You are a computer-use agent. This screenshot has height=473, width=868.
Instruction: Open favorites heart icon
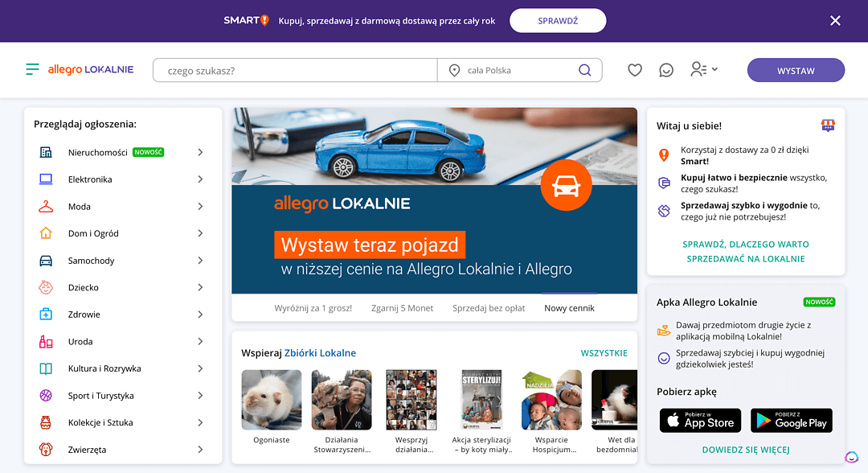click(x=635, y=70)
